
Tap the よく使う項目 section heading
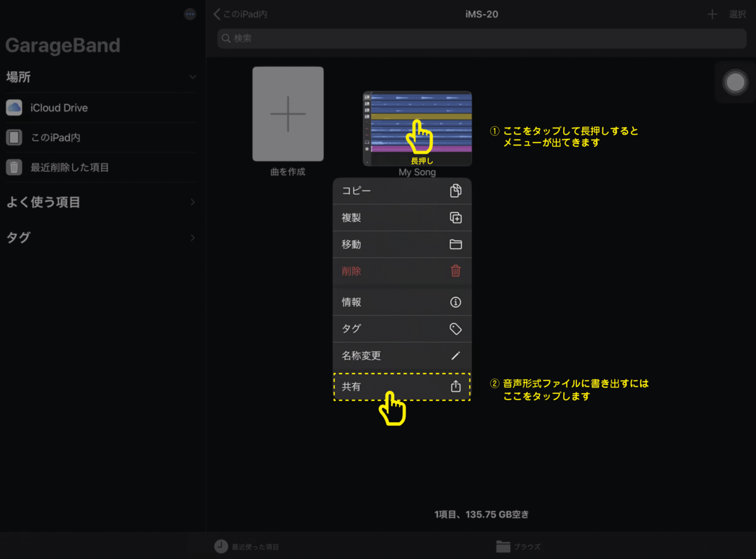coord(43,202)
